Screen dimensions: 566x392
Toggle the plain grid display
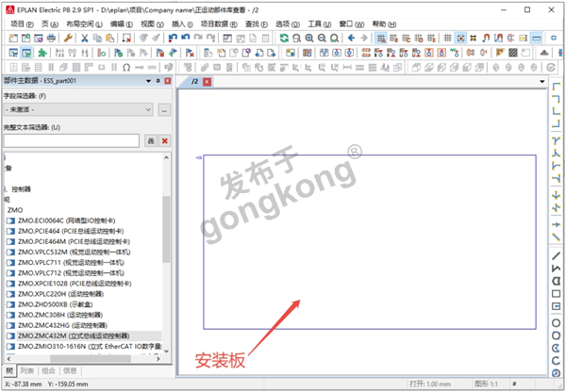(447, 38)
